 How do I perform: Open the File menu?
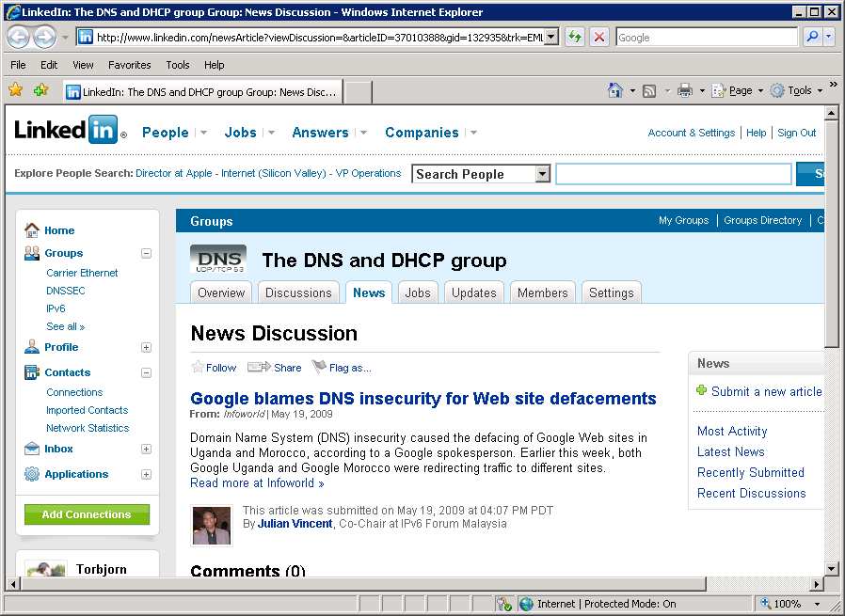[18, 65]
